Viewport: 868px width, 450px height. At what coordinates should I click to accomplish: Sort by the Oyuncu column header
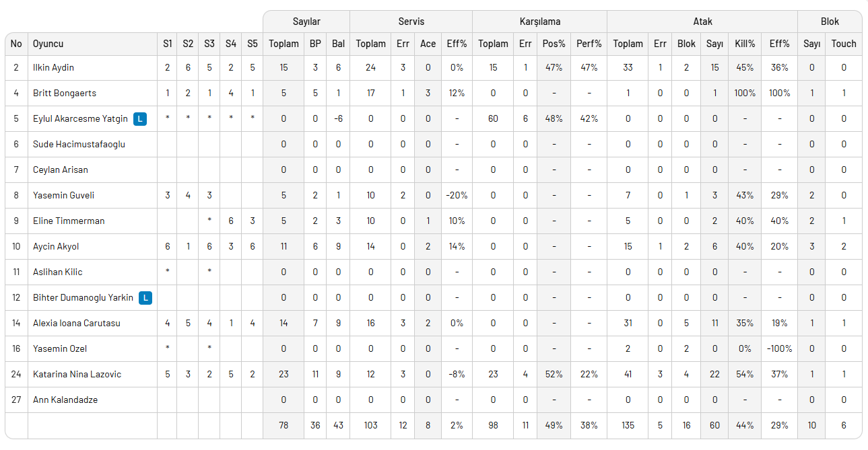[x=48, y=44]
